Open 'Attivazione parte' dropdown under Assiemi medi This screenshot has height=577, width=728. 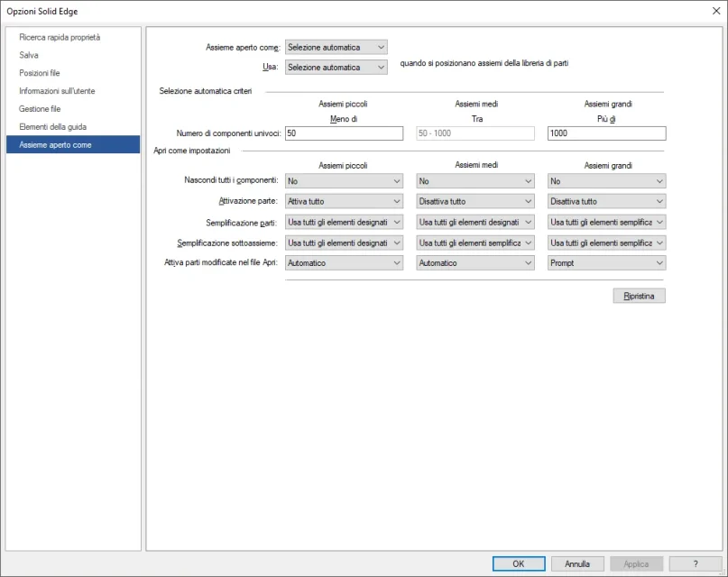pyautogui.click(x=474, y=201)
